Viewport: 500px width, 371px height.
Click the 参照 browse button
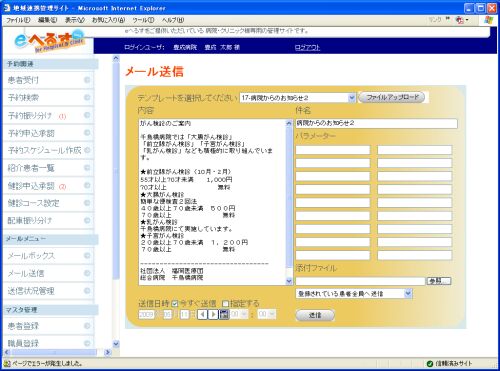[x=439, y=281]
